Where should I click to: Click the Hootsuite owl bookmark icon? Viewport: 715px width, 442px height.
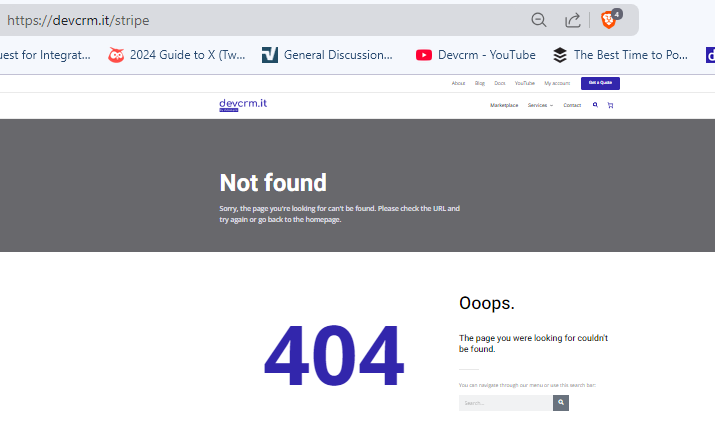[x=116, y=55]
